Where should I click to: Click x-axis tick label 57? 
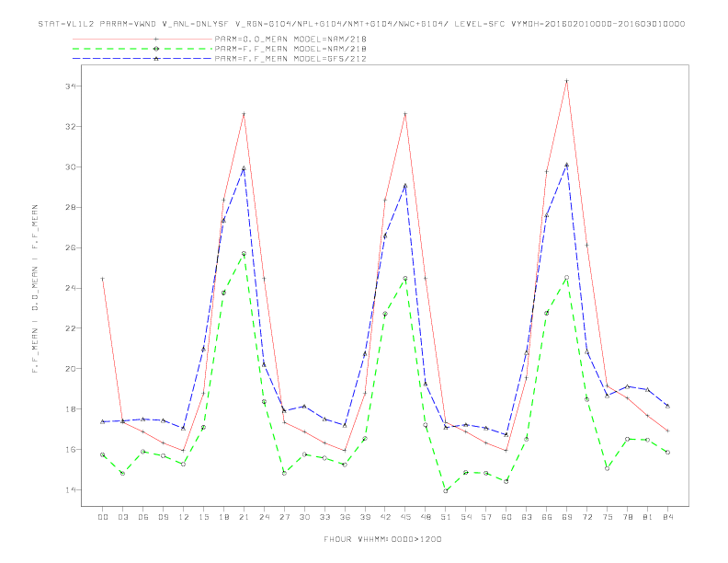pos(486,517)
